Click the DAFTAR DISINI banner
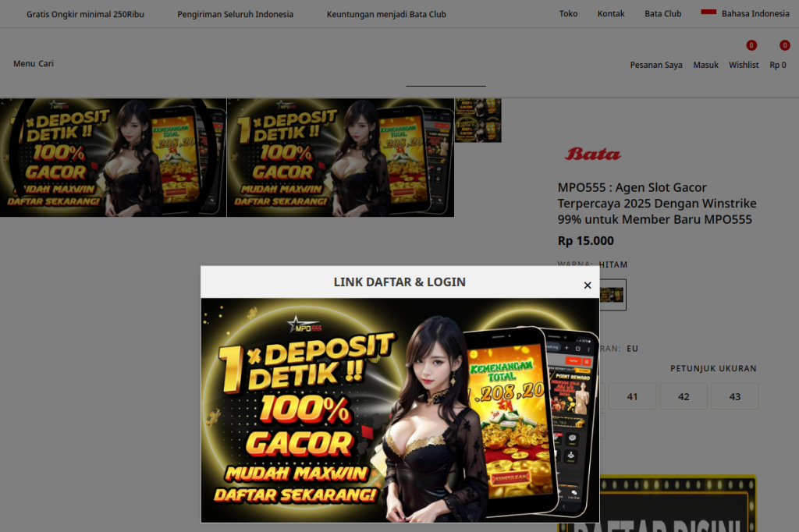This screenshot has width=799, height=532. (x=678, y=503)
